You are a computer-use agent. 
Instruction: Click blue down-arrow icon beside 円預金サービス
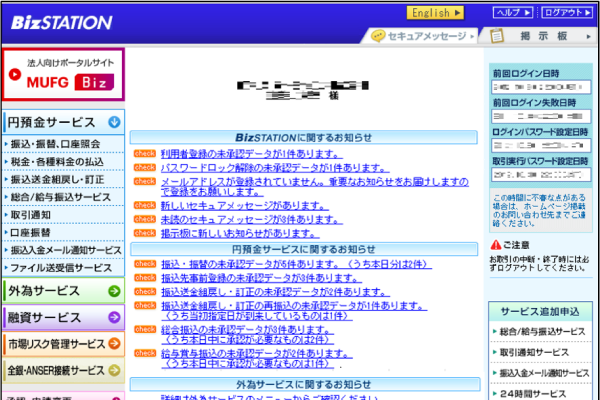click(x=114, y=123)
